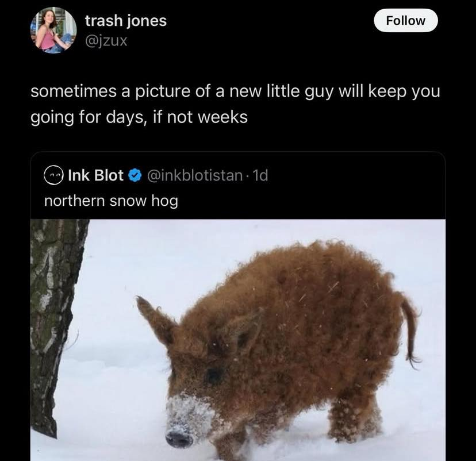Open the fluffy hog photo

(238, 340)
